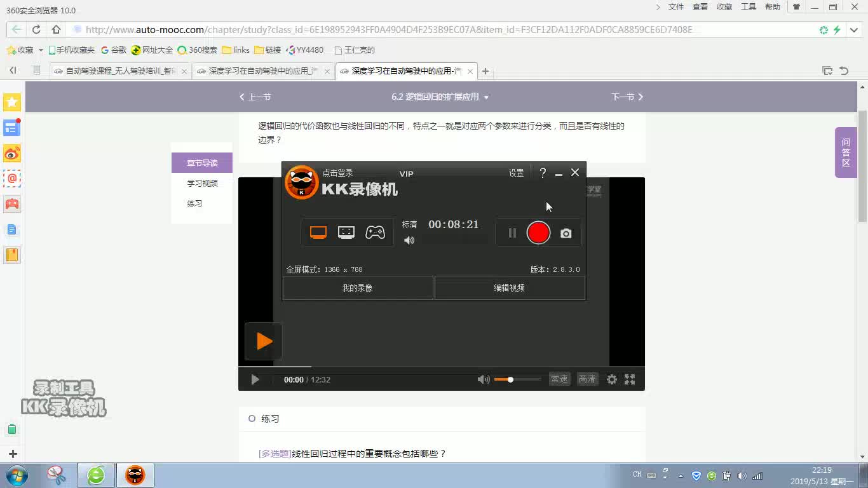Choose 标清 quality label
Viewport: 868px width, 488px height.
point(410,224)
